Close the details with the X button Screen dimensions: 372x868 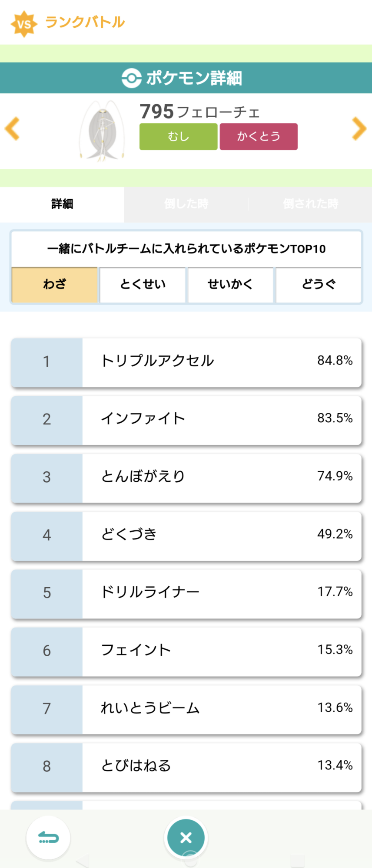(186, 838)
